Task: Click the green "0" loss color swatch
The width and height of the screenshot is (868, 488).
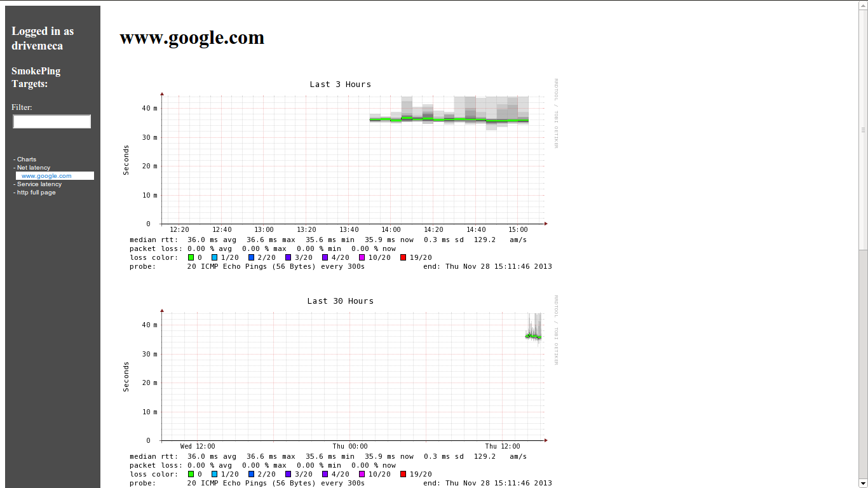Action: [189, 257]
